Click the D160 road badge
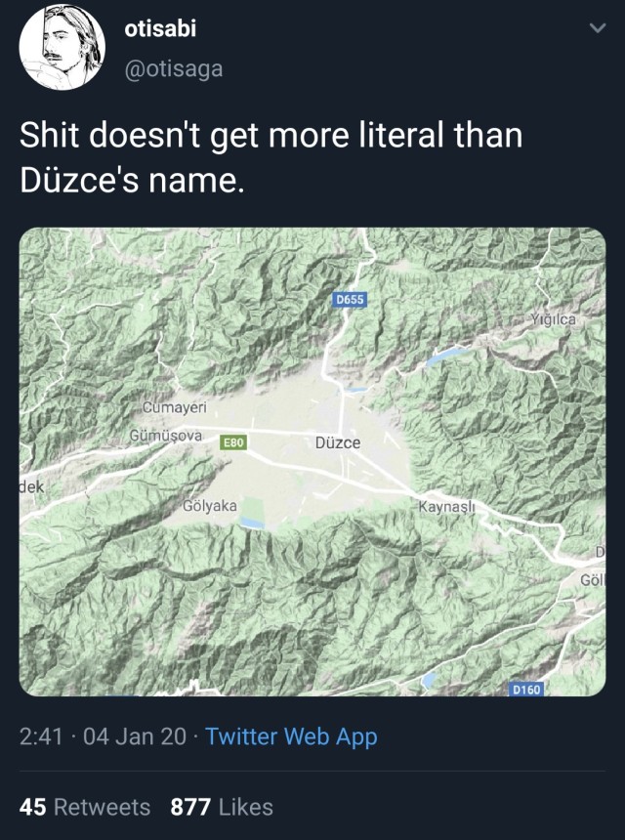Image resolution: width=625 pixels, height=840 pixels. click(x=526, y=690)
